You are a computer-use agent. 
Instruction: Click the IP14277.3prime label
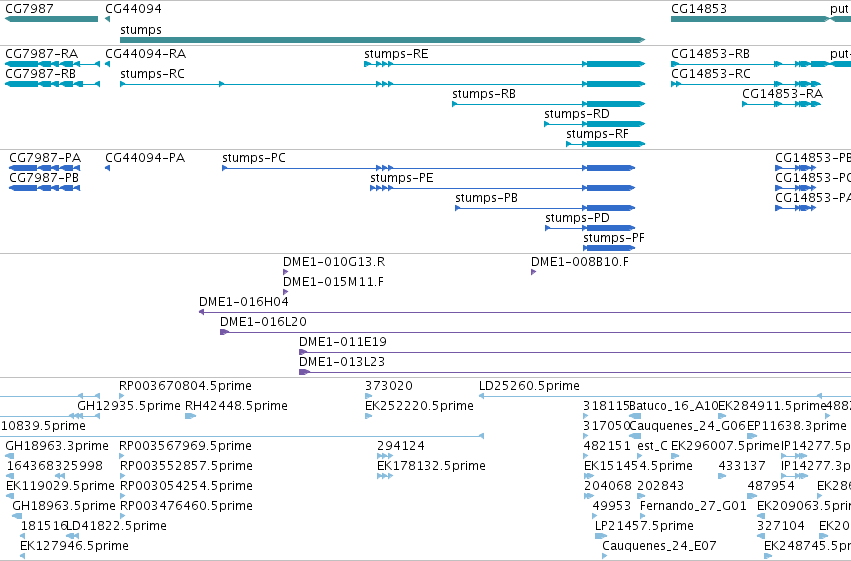816,466
